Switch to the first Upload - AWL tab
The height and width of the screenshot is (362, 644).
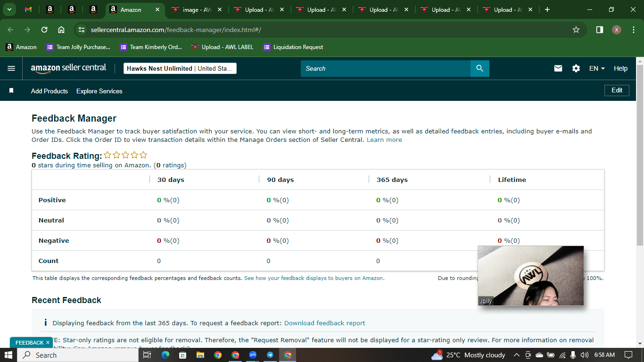(x=258, y=9)
